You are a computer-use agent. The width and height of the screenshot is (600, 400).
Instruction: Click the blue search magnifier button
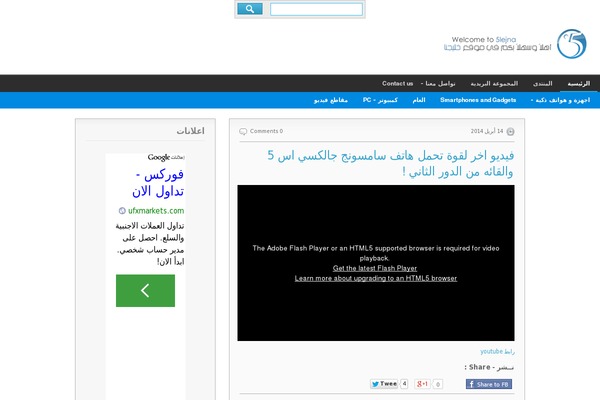[x=250, y=9]
